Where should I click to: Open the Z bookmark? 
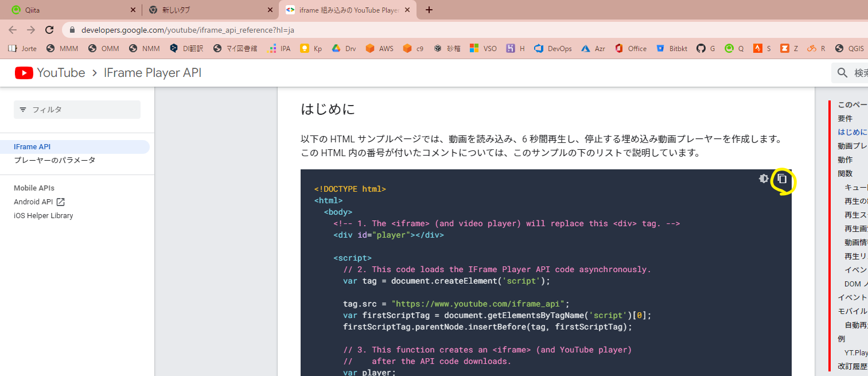pyautogui.click(x=789, y=49)
